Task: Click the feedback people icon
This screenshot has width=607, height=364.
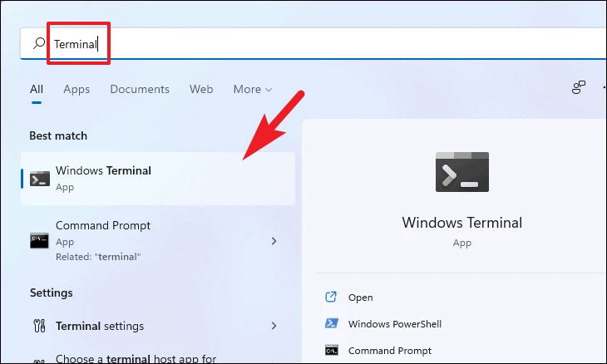Action: tap(579, 87)
